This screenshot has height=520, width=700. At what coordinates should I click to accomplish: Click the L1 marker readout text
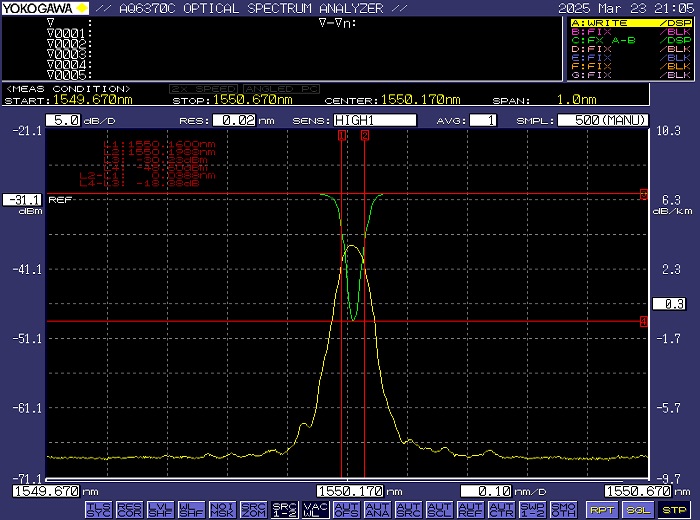pyautogui.click(x=159, y=144)
